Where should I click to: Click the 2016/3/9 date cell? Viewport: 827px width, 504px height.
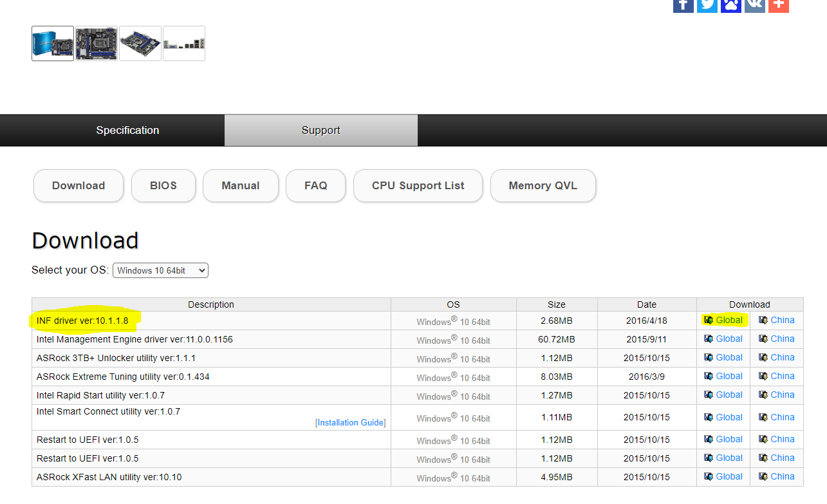coord(647,377)
